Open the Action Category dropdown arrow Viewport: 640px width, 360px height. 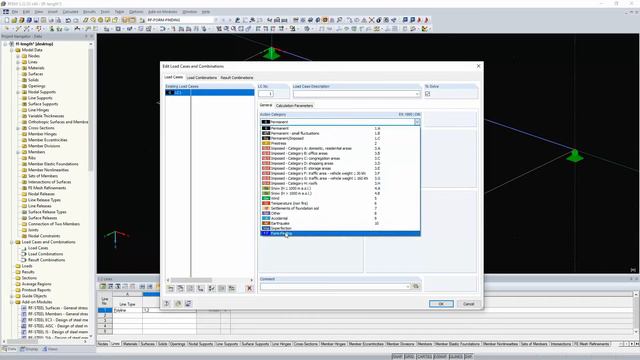coord(417,122)
